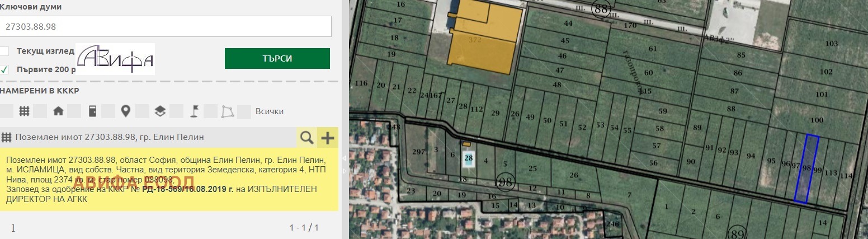Zoom to result using magnifier icon

coord(306,137)
